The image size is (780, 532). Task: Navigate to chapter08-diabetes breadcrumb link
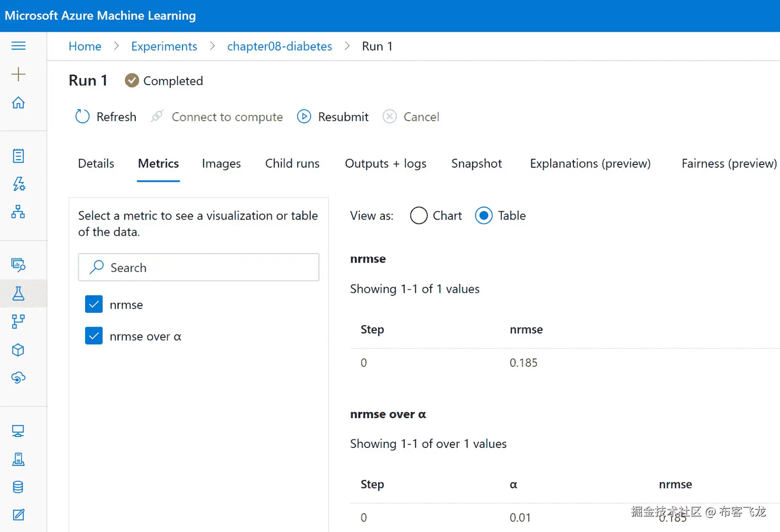pos(279,46)
